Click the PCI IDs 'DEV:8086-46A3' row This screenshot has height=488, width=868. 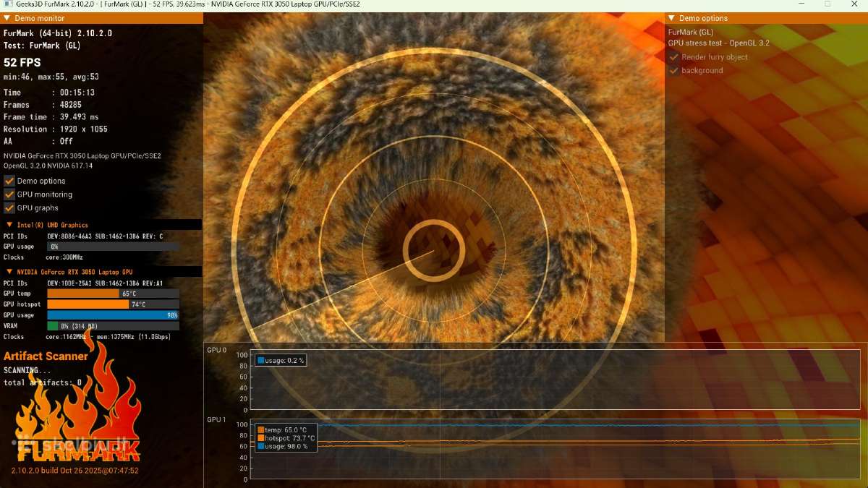pos(83,236)
